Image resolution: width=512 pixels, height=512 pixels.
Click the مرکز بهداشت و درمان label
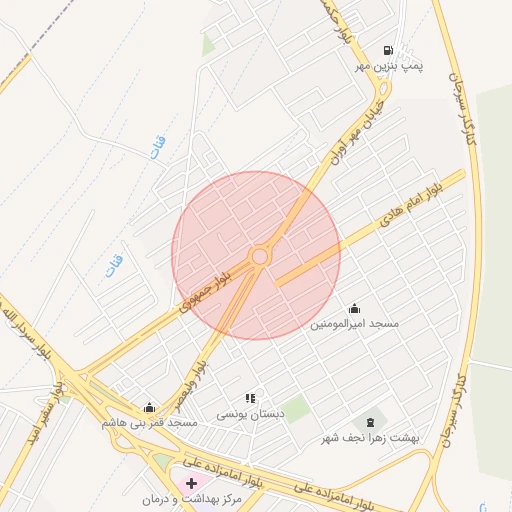coord(192,499)
